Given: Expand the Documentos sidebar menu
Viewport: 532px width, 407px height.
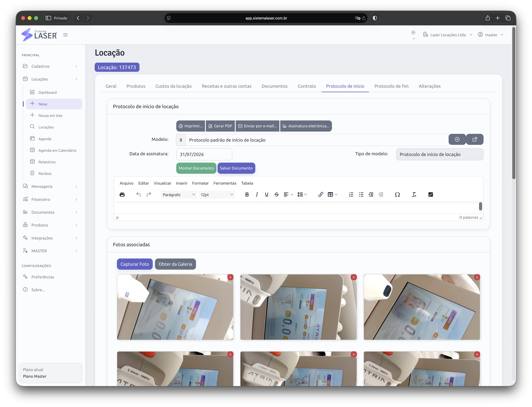Looking at the screenshot, I should pyautogui.click(x=51, y=212).
